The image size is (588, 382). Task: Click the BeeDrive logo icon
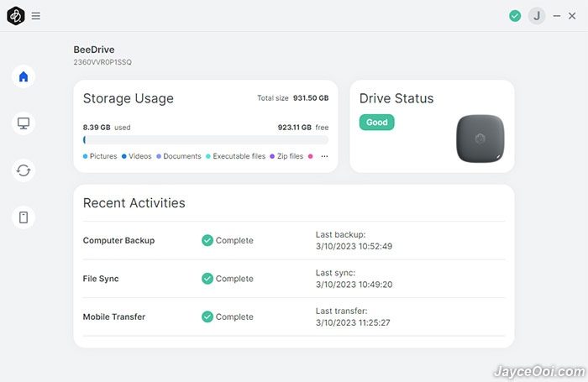[16, 16]
